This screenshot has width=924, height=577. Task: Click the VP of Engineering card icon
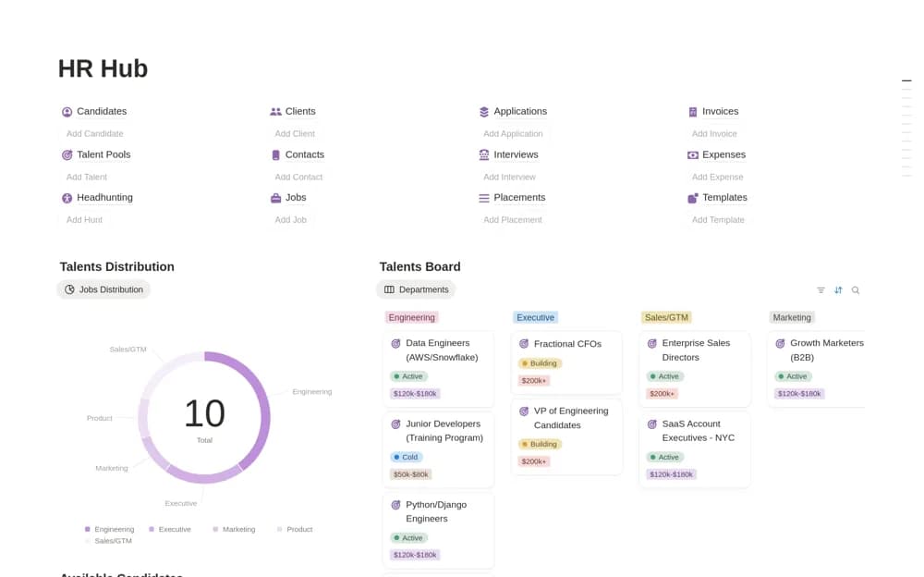(524, 411)
